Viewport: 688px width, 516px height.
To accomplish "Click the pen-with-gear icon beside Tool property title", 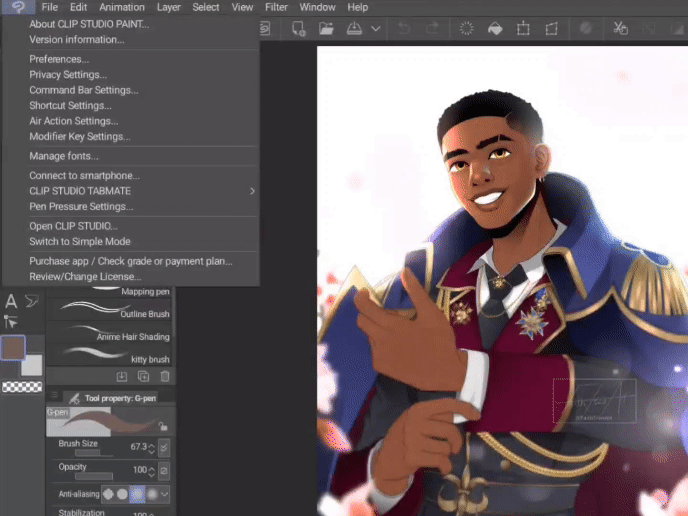I will 74,398.
